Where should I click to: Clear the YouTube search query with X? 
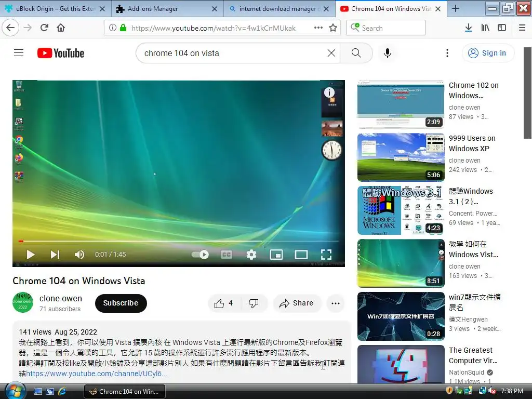pyautogui.click(x=331, y=53)
